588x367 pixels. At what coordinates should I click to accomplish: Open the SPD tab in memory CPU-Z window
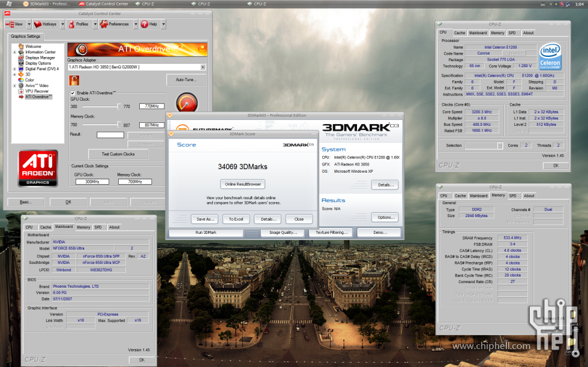(x=512, y=195)
